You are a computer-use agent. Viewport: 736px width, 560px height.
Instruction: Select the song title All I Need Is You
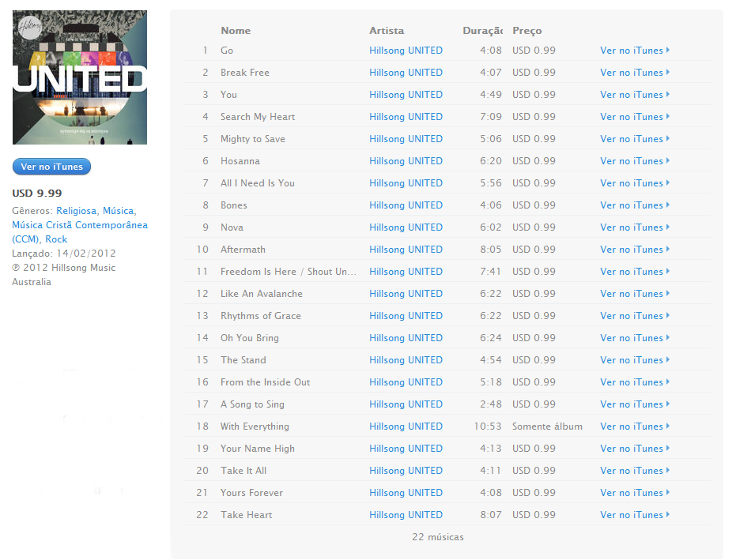pos(258,183)
